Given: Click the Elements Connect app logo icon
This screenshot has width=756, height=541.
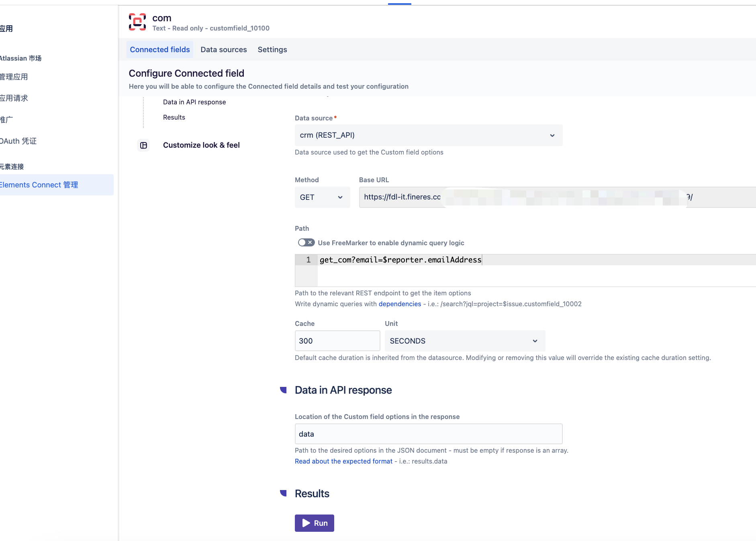Looking at the screenshot, I should pos(137,22).
